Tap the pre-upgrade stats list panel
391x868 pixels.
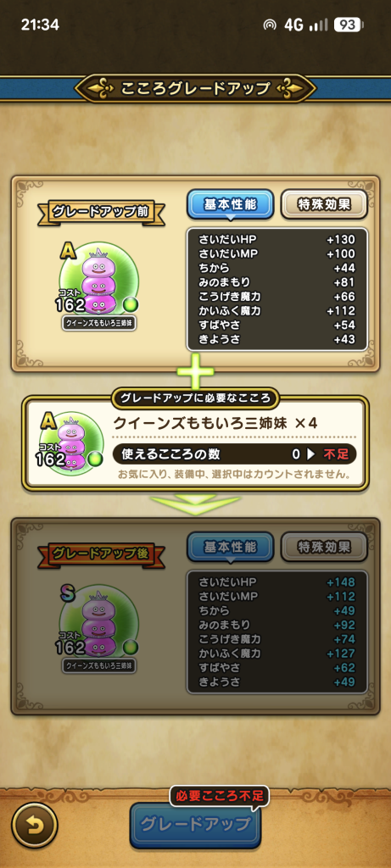pos(276,289)
